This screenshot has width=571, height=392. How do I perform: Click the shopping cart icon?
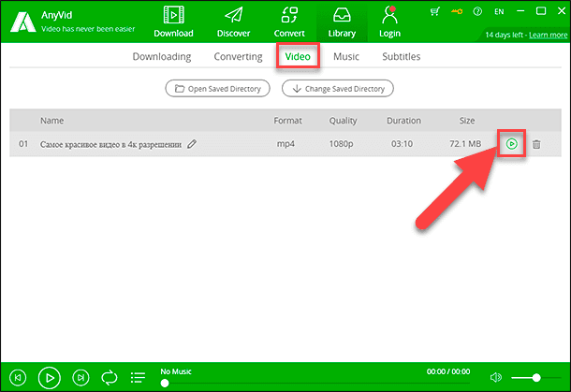coord(434,11)
